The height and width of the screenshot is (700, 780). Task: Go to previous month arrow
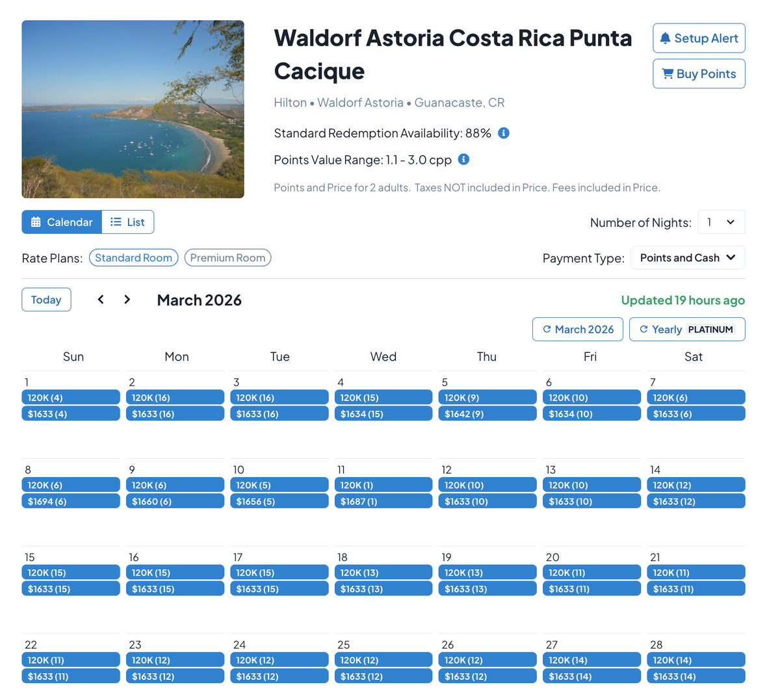(x=101, y=300)
